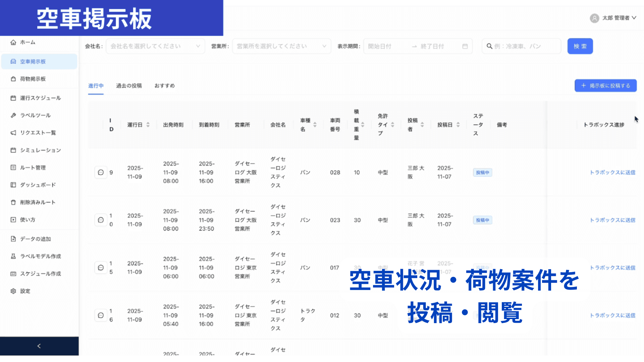Viewport: 644px width, 362px height.
Task: Click the トラボックス進捗 column header
Action: coord(604,125)
